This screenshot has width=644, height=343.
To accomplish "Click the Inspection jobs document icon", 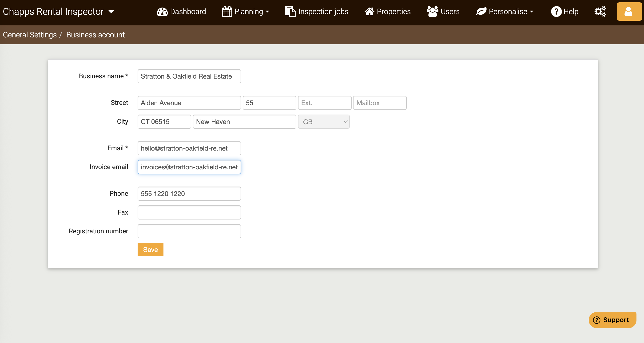I will point(290,12).
